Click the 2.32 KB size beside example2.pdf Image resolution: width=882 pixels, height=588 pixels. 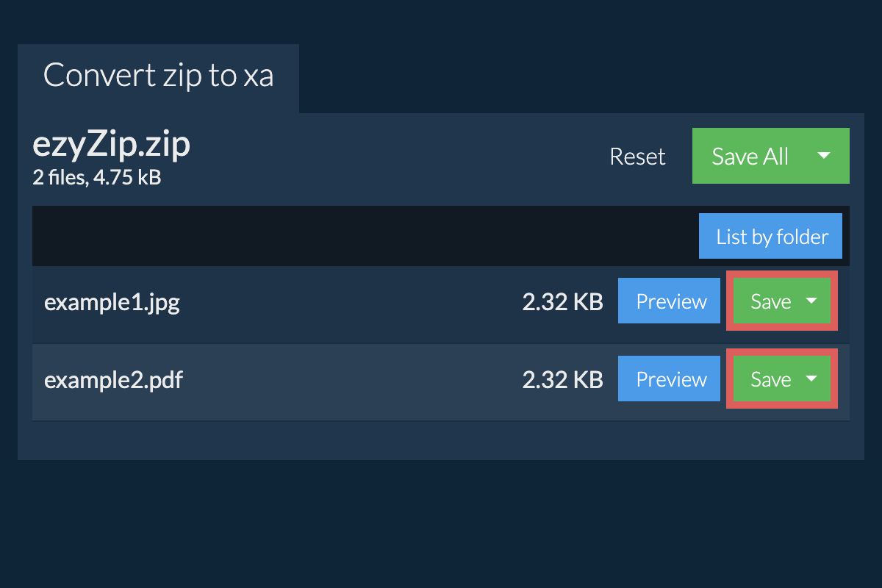(x=562, y=380)
